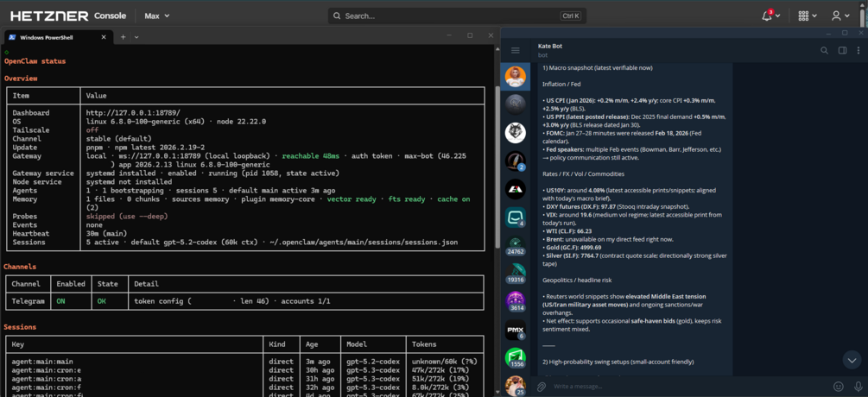
Task: Close the Windows PowerShell tab
Action: [104, 37]
